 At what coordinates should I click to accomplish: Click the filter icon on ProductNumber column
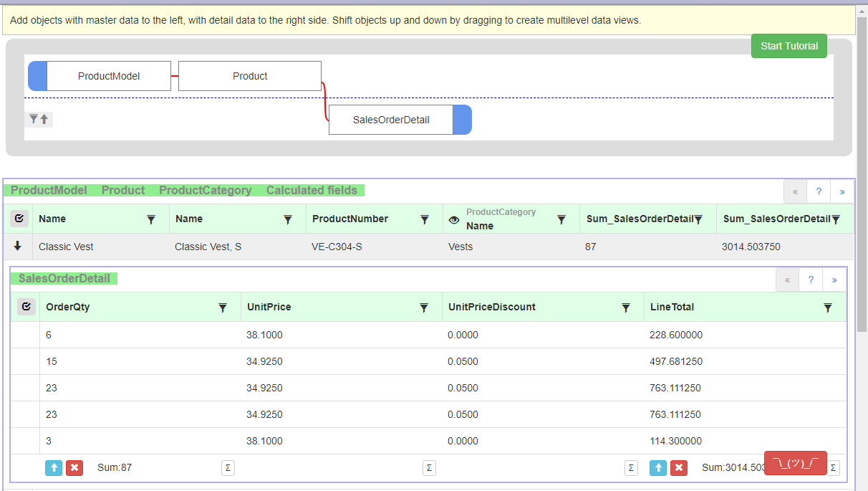click(425, 219)
